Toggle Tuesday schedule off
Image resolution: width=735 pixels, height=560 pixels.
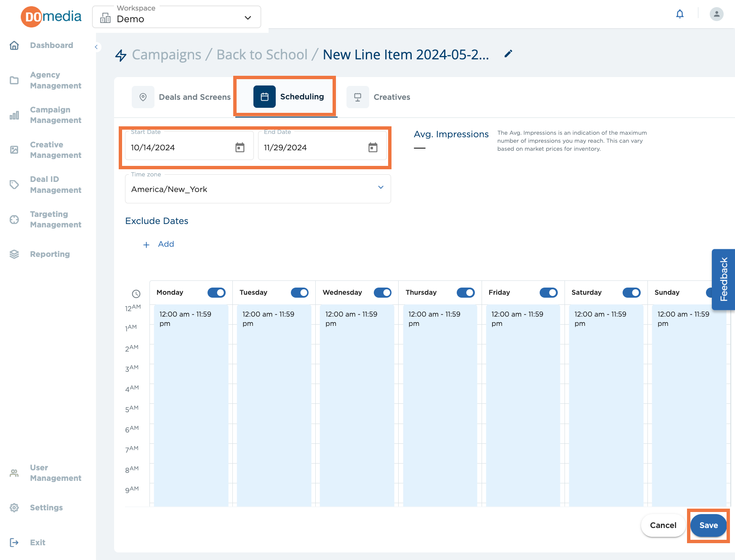(299, 293)
